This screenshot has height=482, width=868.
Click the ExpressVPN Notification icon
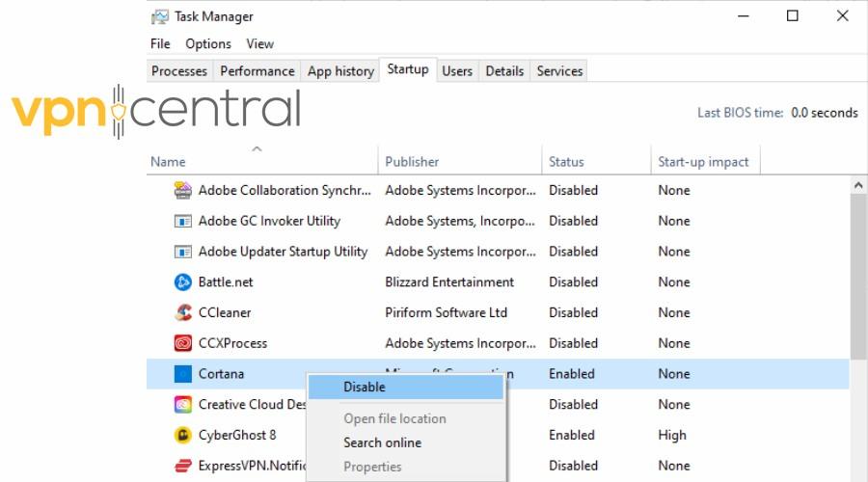182,466
